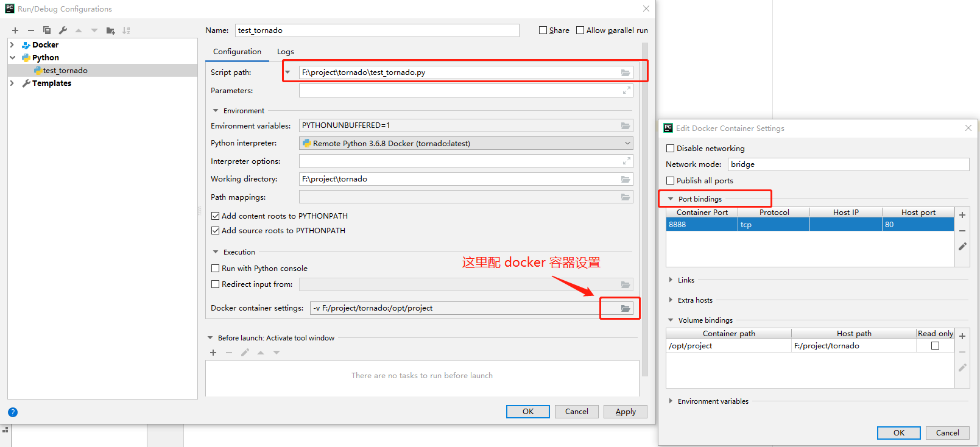The image size is (980, 447).
Task: Open help question mark icon
Action: click(x=13, y=412)
